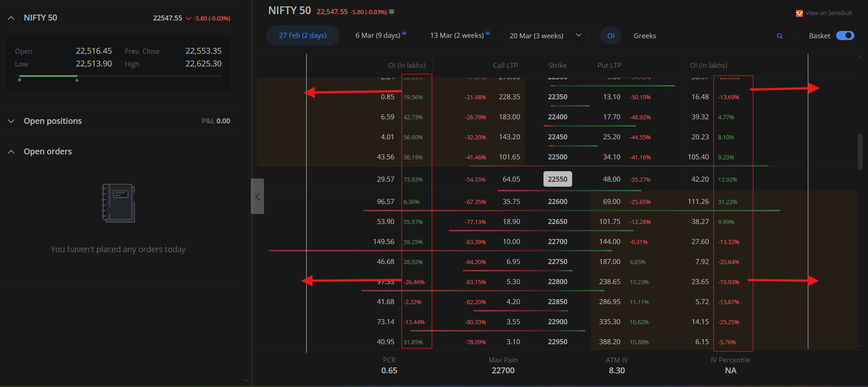Click strike 22500 row
Screen dimensions: 868x387
558,157
